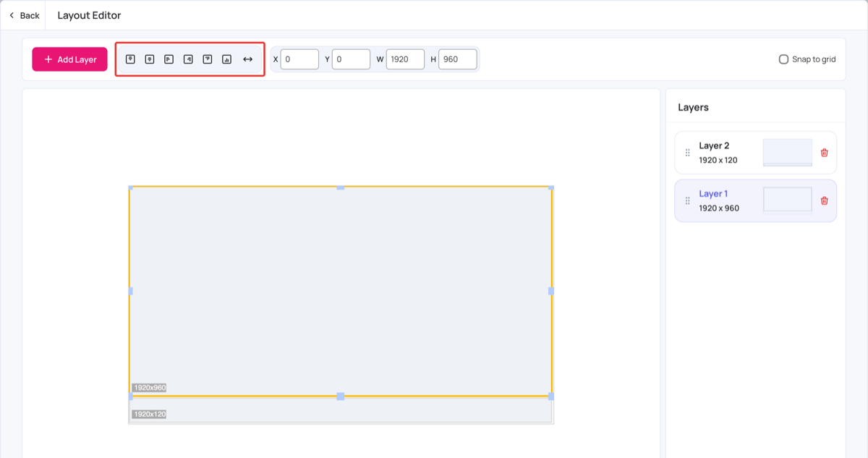Enable the Snap to grid checkbox
The width and height of the screenshot is (868, 458).
[783, 59]
